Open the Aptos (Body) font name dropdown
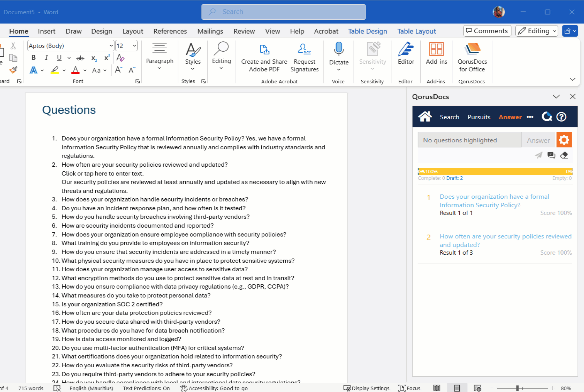The width and height of the screenshot is (584, 392). pos(111,46)
